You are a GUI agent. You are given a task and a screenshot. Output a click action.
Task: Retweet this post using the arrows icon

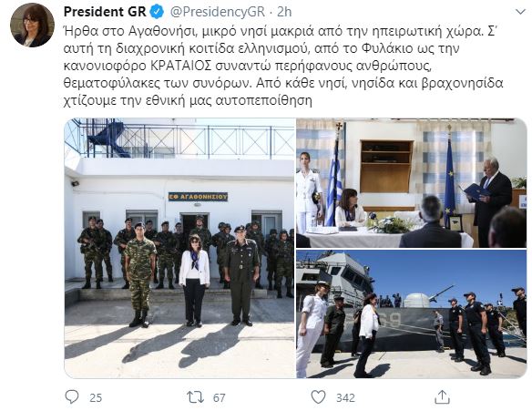click(x=196, y=397)
